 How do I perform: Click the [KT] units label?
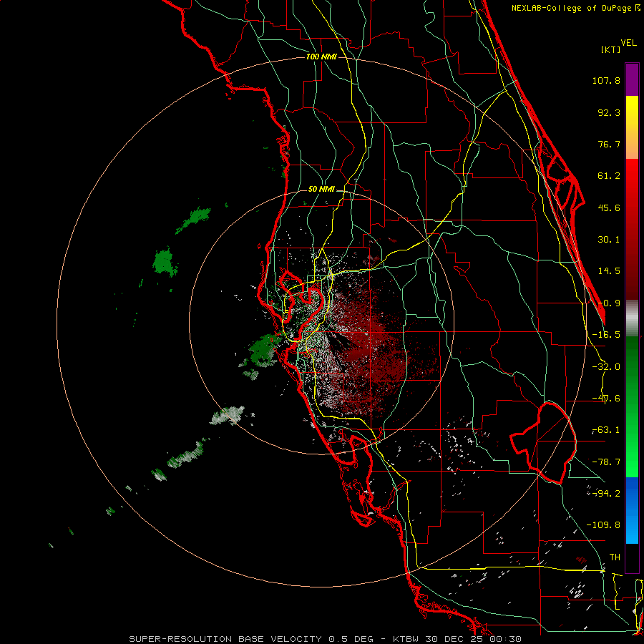pos(611,49)
